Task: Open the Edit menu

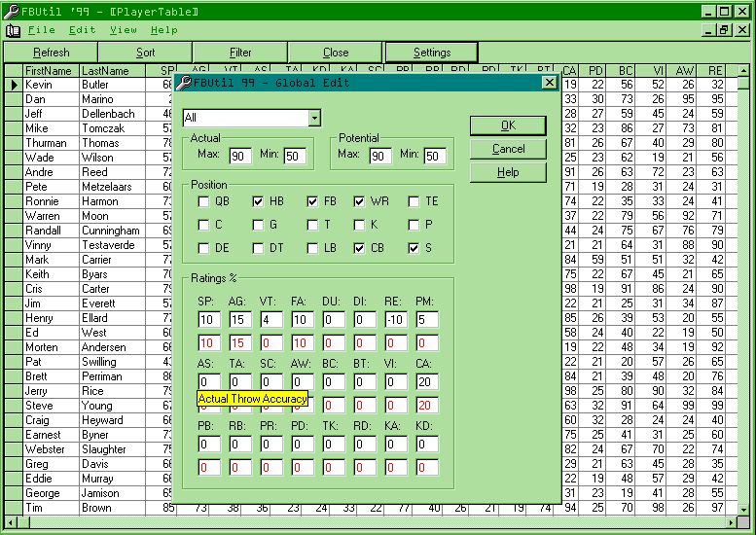Action: [x=82, y=30]
